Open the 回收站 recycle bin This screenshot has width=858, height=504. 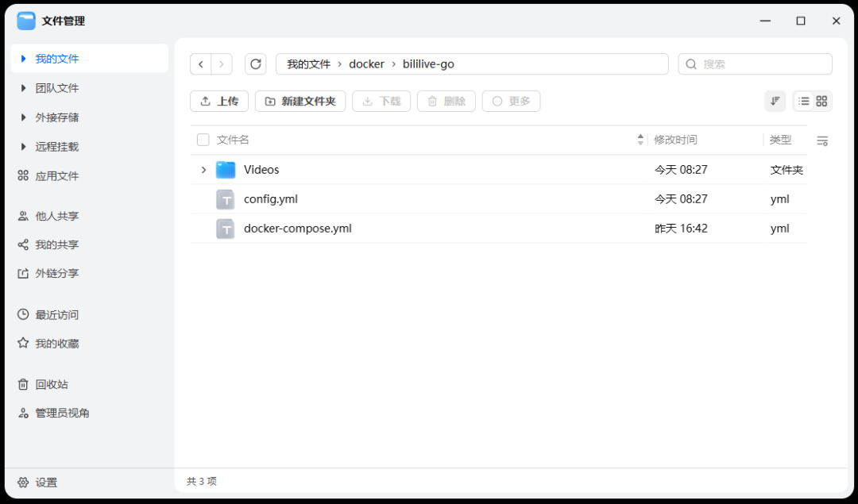click(x=52, y=384)
